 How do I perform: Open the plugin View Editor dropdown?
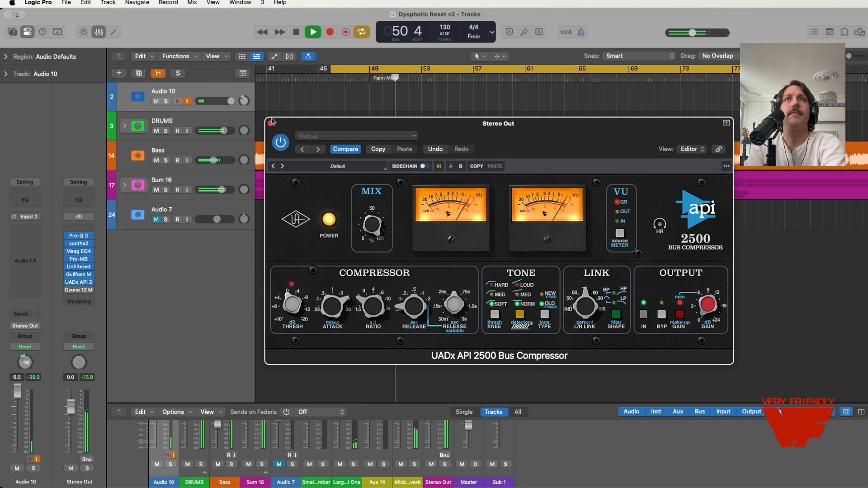coord(692,149)
